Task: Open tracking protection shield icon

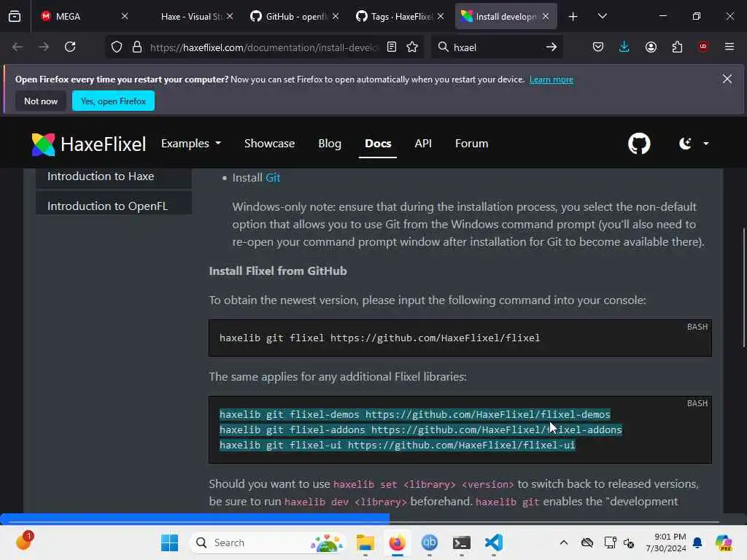Action: pos(117,47)
